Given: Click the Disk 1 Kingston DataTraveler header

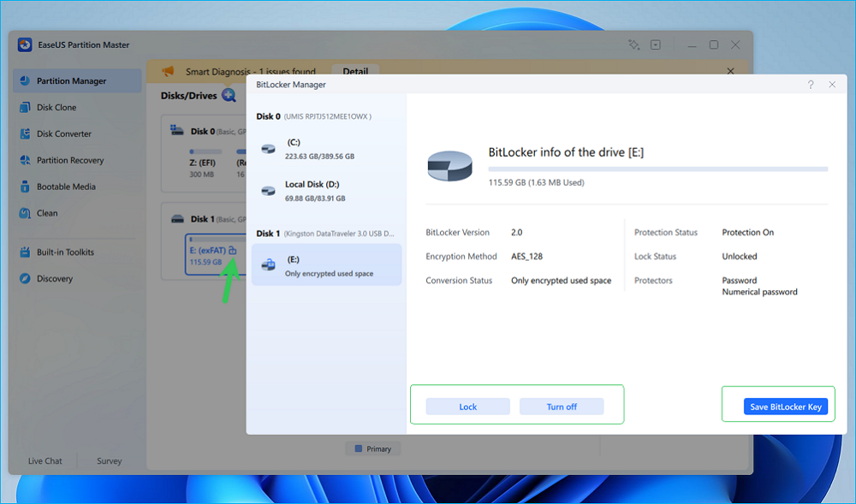Looking at the screenshot, I should (324, 234).
